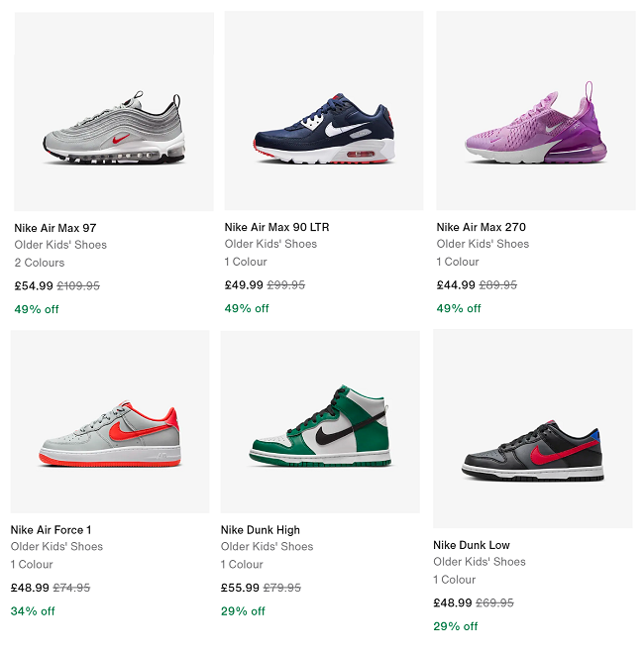Image resolution: width=644 pixels, height=656 pixels.
Task: Click the Nike Air Force 1 title
Action: tap(51, 530)
